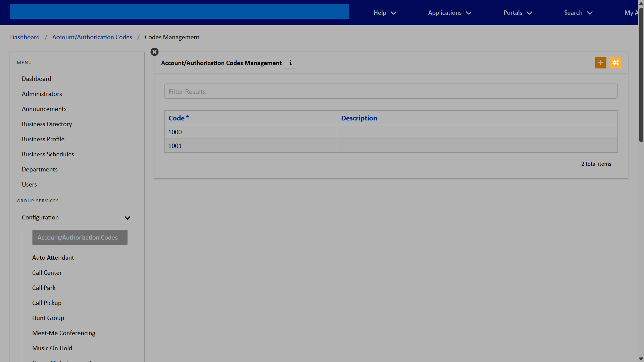Close the panel with the X icon
The image size is (644, 362).
[x=154, y=52]
